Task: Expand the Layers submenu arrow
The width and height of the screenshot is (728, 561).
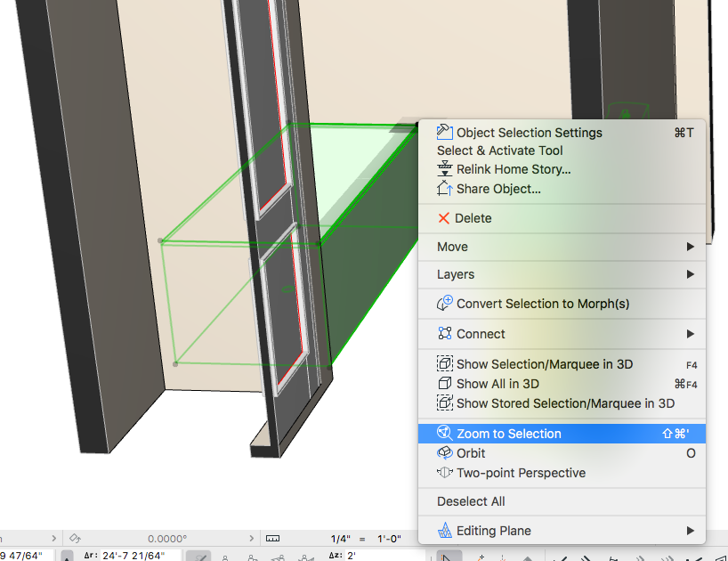Action: tap(691, 274)
